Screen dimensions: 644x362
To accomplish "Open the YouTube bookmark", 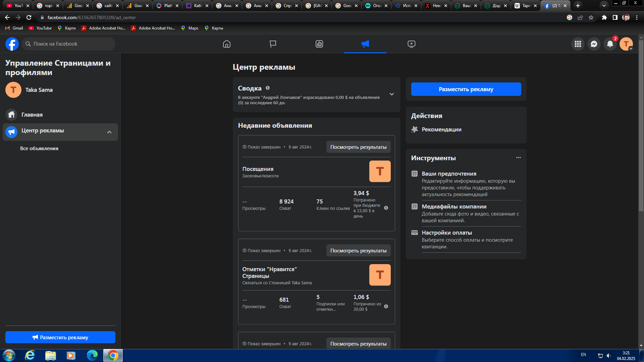I will (x=40, y=28).
